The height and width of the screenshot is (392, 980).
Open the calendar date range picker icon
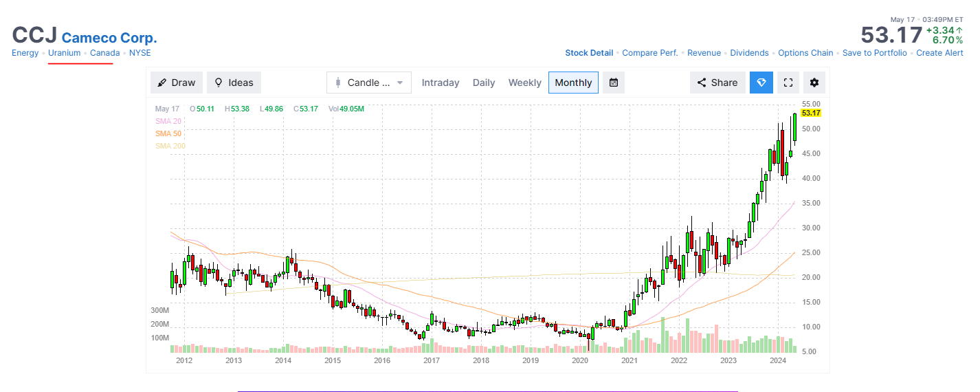click(x=614, y=83)
